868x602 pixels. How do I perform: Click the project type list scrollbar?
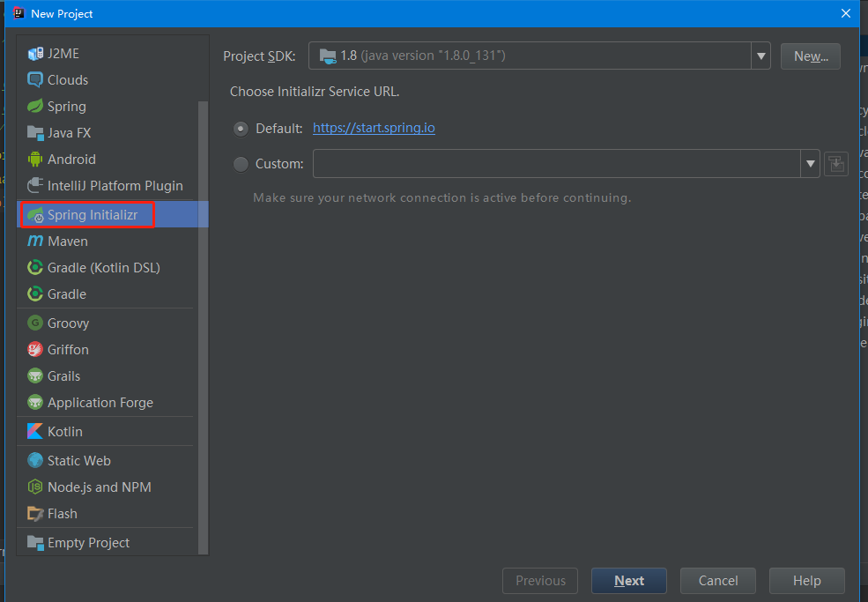pos(204,327)
